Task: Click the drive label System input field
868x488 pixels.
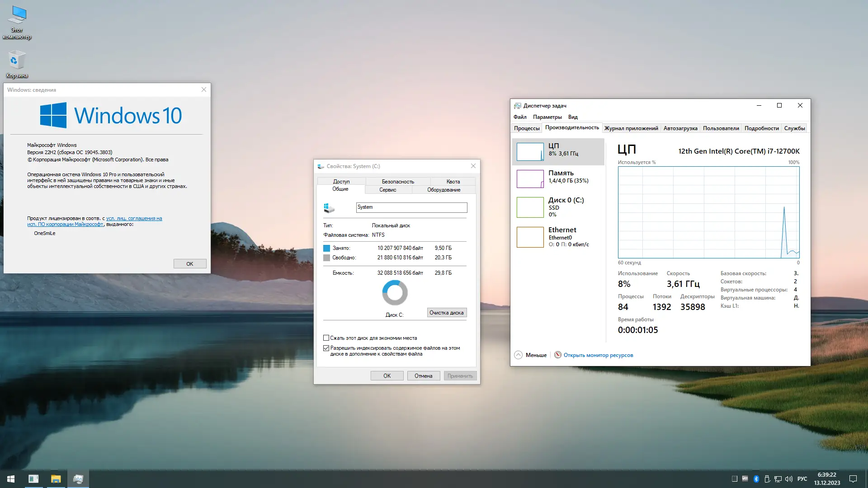Action: coord(411,207)
